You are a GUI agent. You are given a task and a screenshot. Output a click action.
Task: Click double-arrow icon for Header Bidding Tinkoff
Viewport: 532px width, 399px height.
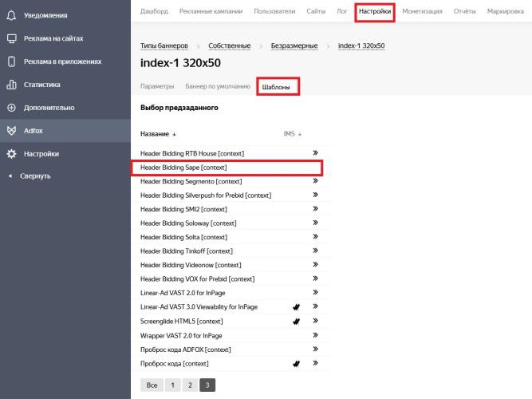[x=315, y=251]
